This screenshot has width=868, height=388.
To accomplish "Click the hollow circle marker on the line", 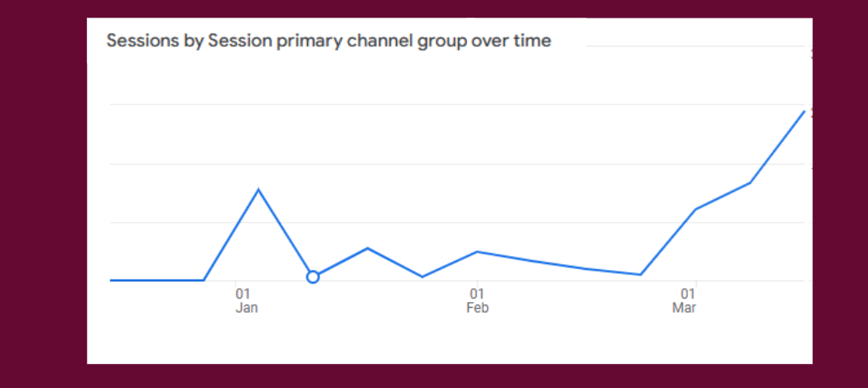I will tap(313, 277).
